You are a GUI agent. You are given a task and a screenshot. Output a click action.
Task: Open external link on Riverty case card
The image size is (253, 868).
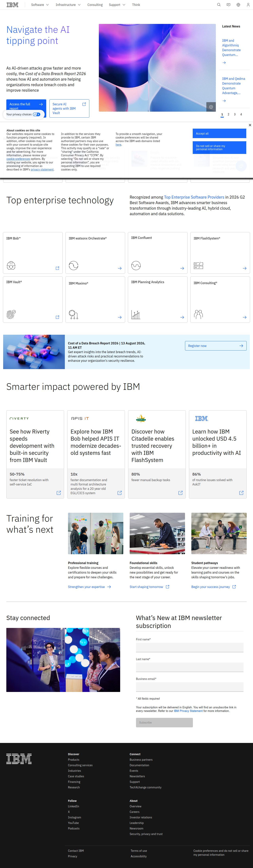[x=59, y=493]
